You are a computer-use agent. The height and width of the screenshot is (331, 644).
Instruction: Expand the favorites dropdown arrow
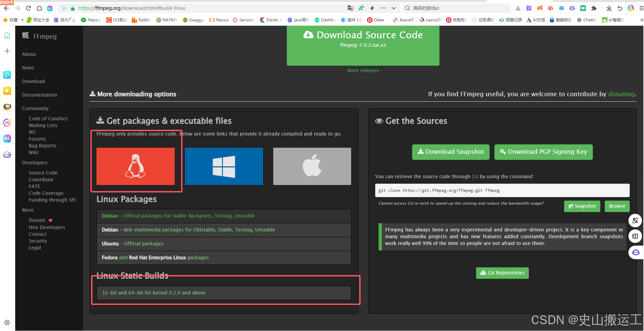coord(22,20)
